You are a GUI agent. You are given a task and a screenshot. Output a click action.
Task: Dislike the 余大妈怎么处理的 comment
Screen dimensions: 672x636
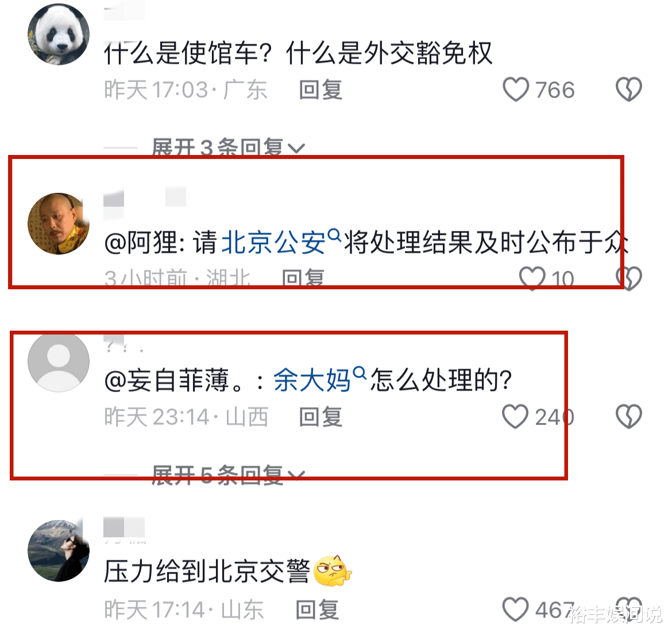[629, 417]
